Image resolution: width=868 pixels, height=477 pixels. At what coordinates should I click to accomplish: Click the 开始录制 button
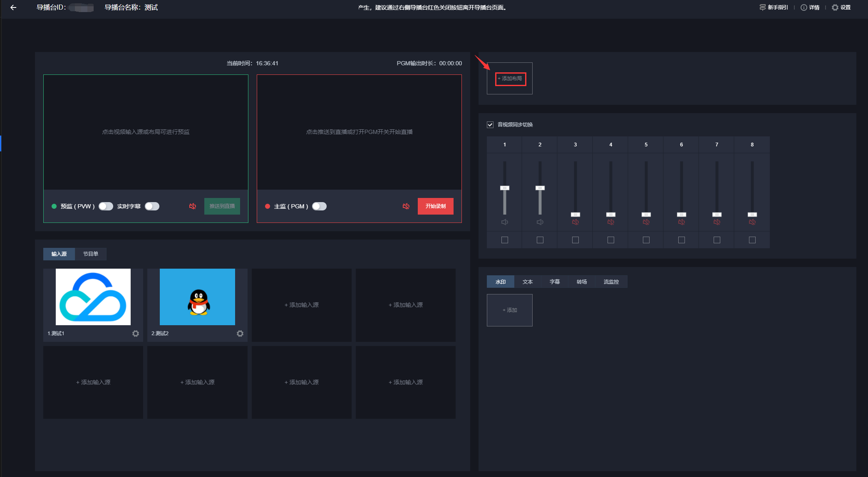point(435,206)
